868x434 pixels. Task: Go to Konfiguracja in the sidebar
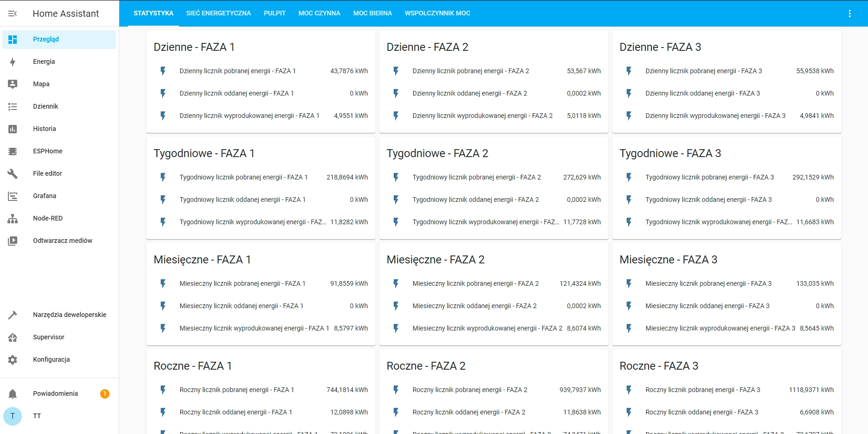[x=59, y=359]
